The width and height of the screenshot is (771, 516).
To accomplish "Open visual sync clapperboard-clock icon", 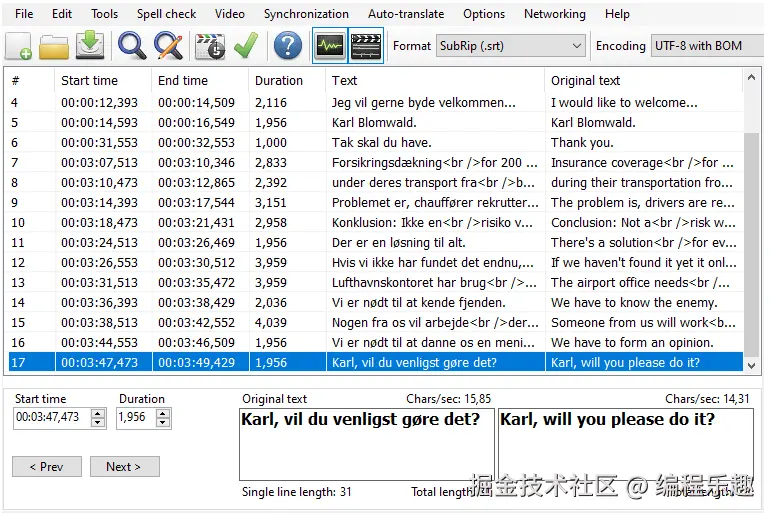I will pos(210,46).
